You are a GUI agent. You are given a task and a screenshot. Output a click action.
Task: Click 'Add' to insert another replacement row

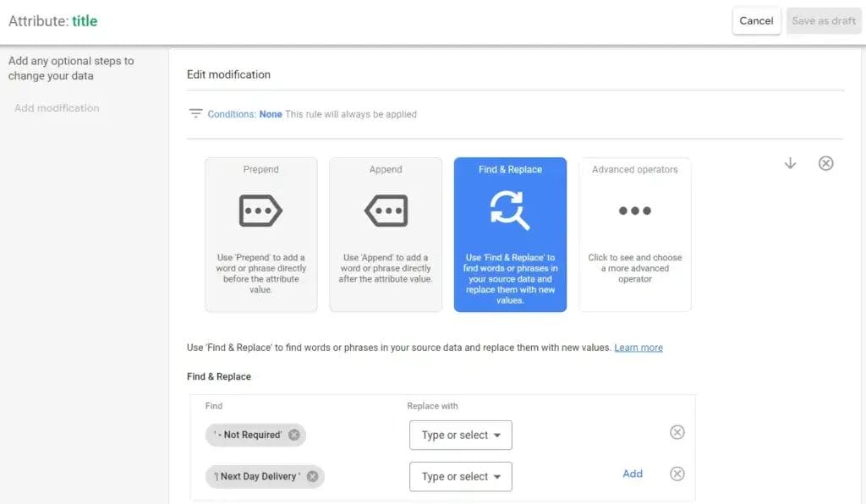coord(633,474)
